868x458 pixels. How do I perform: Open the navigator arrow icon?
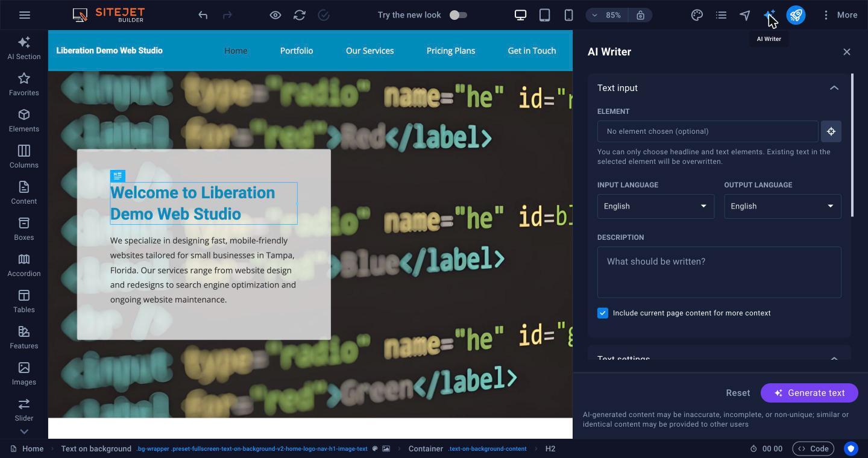click(745, 15)
